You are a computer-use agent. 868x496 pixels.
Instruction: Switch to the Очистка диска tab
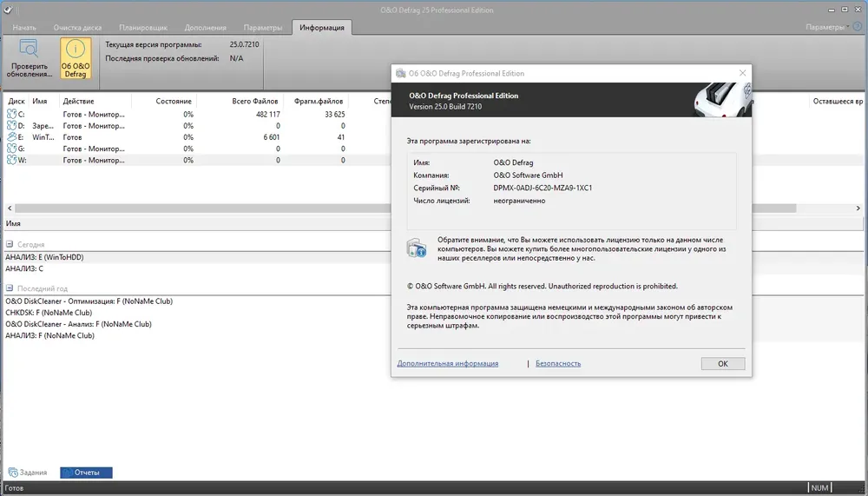click(x=77, y=27)
